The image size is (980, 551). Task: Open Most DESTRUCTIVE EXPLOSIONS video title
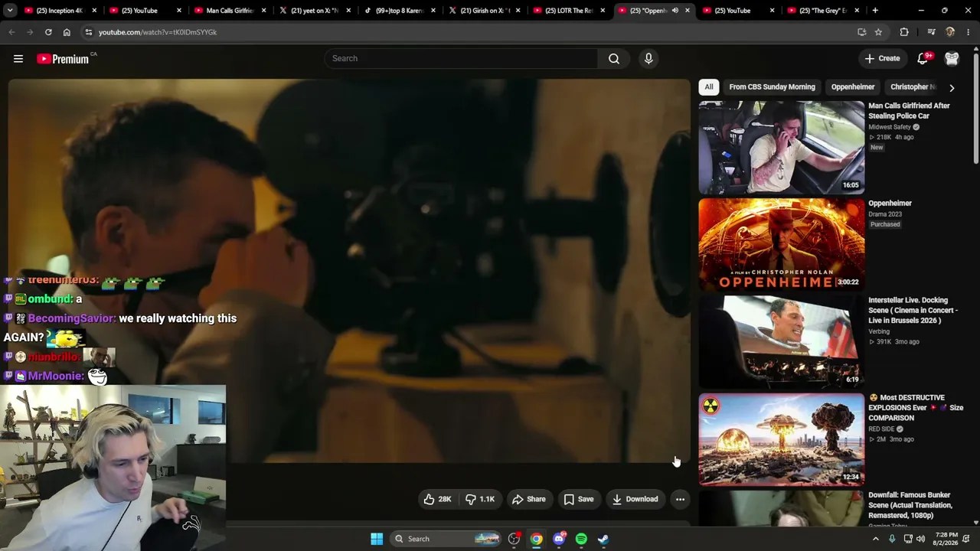coord(916,408)
